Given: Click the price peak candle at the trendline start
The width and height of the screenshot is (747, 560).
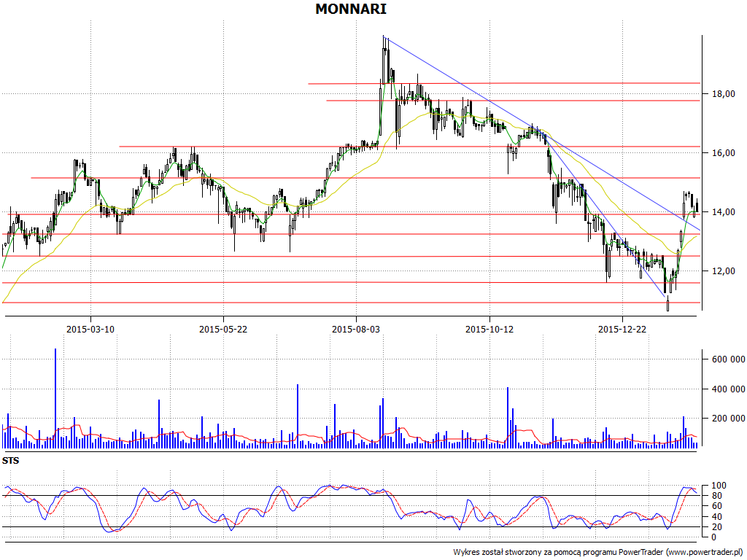Looking at the screenshot, I should tap(384, 60).
